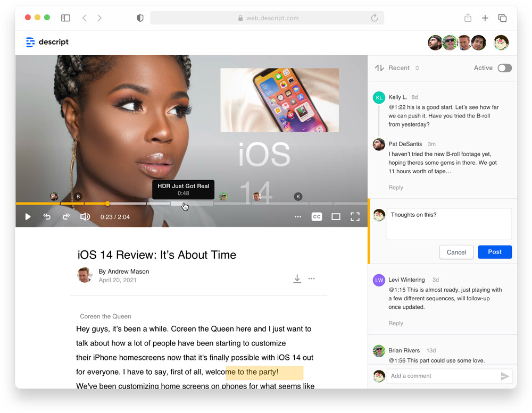The height and width of the screenshot is (413, 532).
Task: Toggle the Active comments switch
Action: tap(504, 68)
